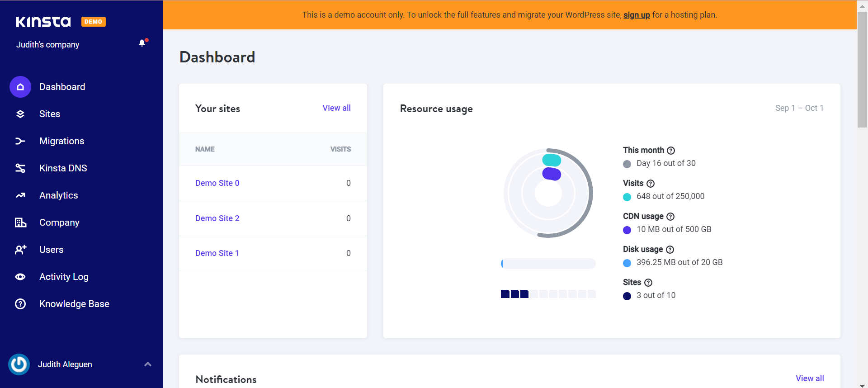
Task: Click the DEMO badge
Action: (93, 22)
